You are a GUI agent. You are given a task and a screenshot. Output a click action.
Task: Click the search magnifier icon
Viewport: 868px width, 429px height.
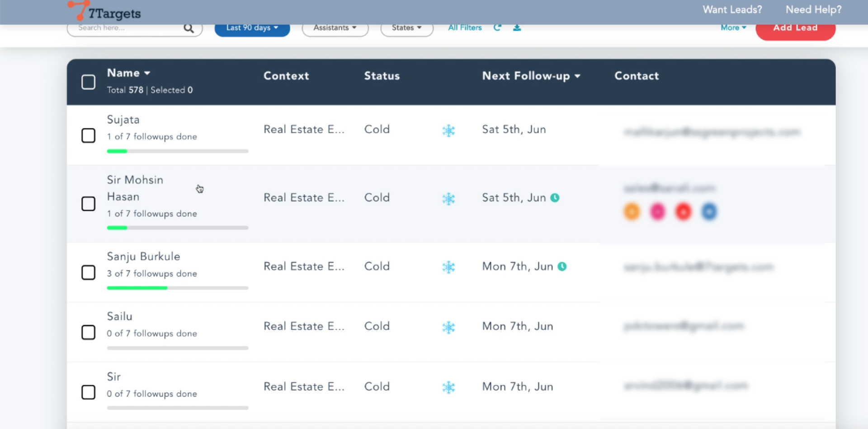pyautogui.click(x=189, y=28)
